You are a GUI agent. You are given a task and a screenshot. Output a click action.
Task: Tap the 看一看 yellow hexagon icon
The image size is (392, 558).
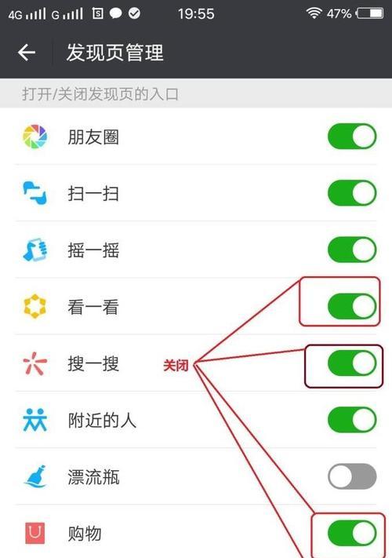coord(34,306)
